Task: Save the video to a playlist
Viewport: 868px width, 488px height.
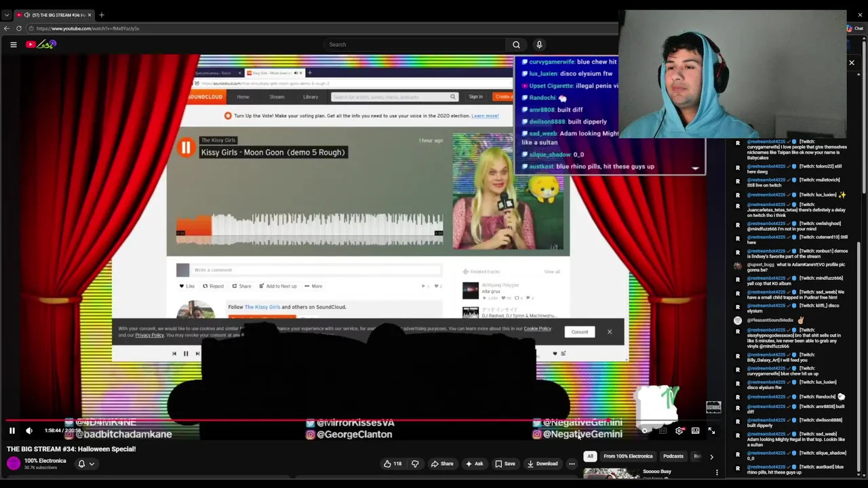Action: 505,464
